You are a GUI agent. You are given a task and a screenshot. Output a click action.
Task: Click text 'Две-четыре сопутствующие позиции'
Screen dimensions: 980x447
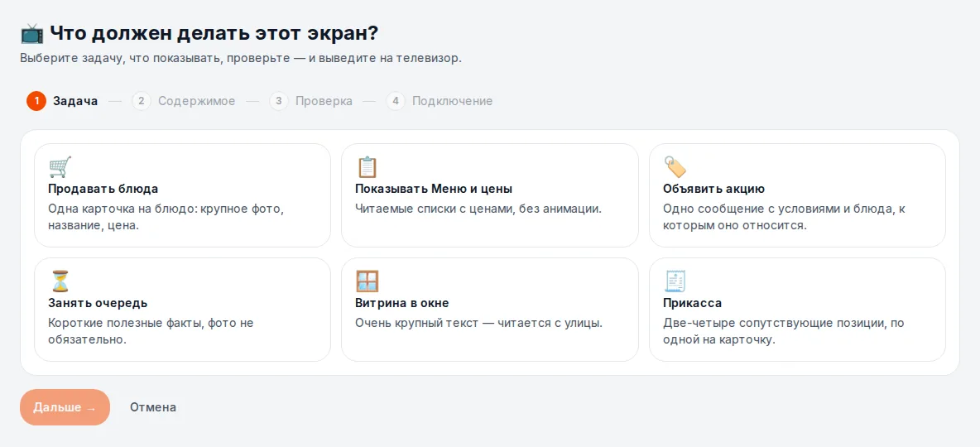776,323
